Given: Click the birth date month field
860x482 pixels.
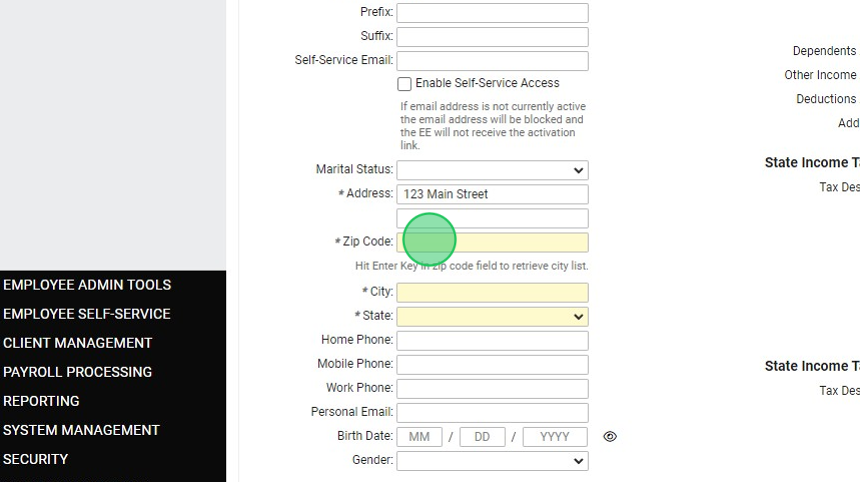Looking at the screenshot, I should click(419, 437).
